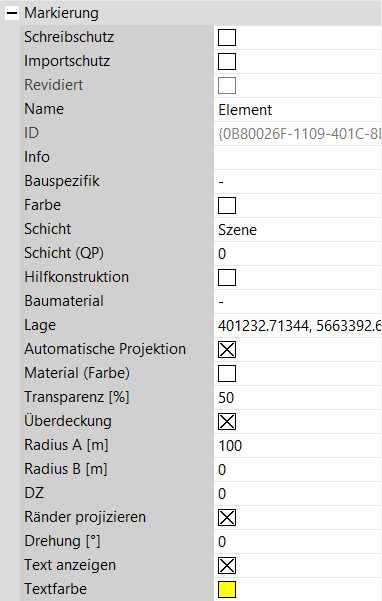382x601 pixels.
Task: Click the Schicht (QP) value field
Action: (x=298, y=254)
